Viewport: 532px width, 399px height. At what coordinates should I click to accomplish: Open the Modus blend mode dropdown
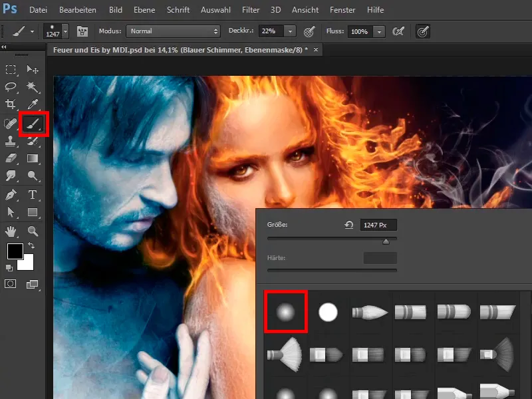coord(173,31)
